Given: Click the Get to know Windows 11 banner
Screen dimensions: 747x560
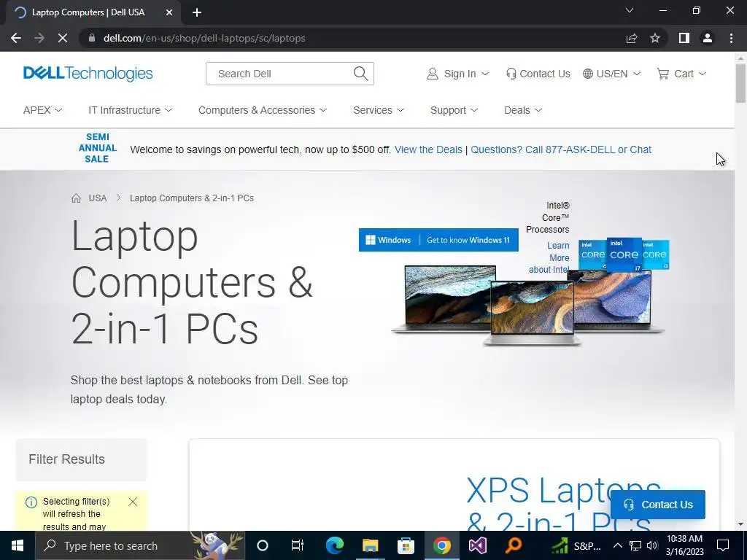Looking at the screenshot, I should coord(438,240).
